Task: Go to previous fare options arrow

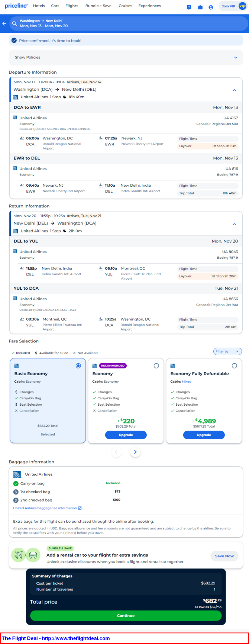Action: (116, 452)
